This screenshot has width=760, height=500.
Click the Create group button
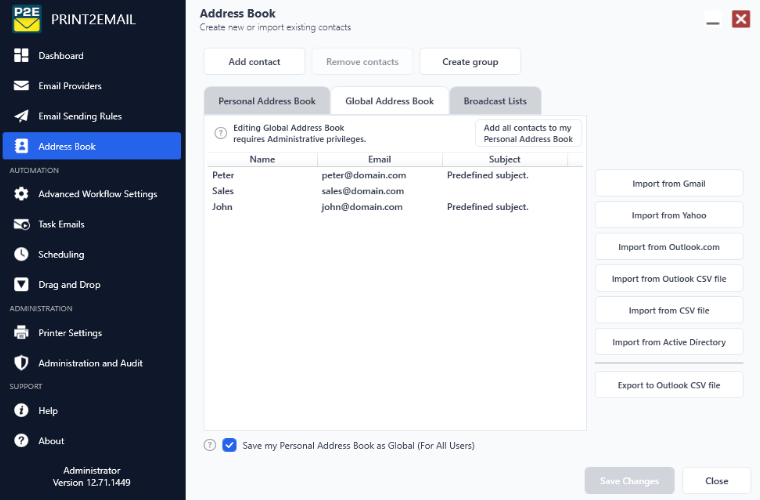470,62
